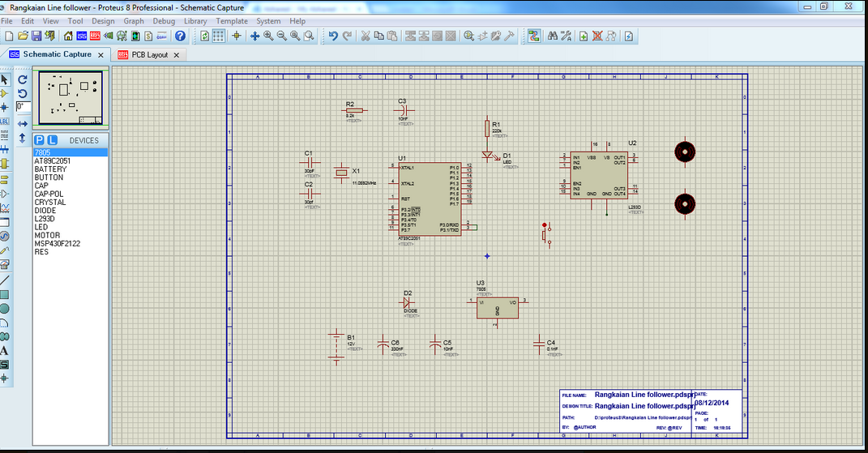
Task: Open the Debug menu
Action: [x=164, y=21]
